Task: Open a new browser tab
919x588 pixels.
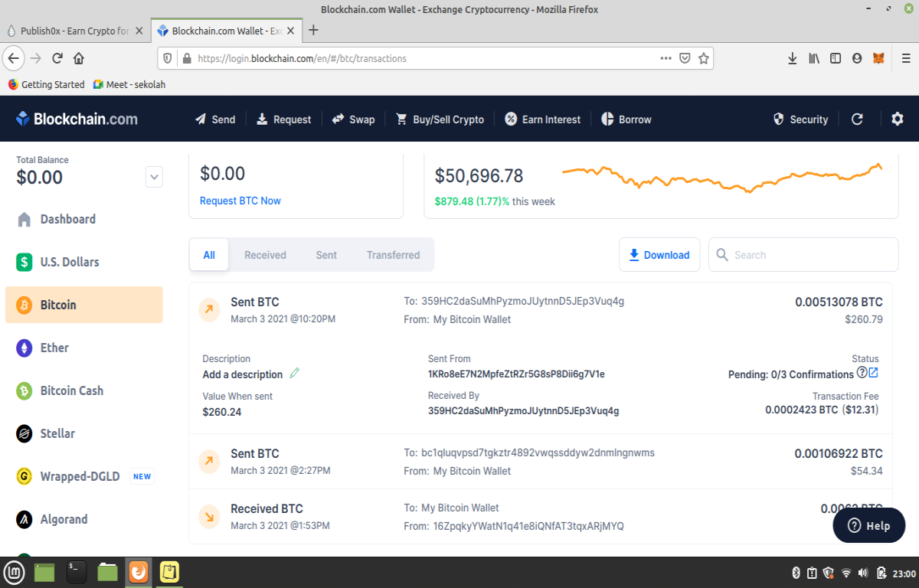Action: (x=313, y=31)
